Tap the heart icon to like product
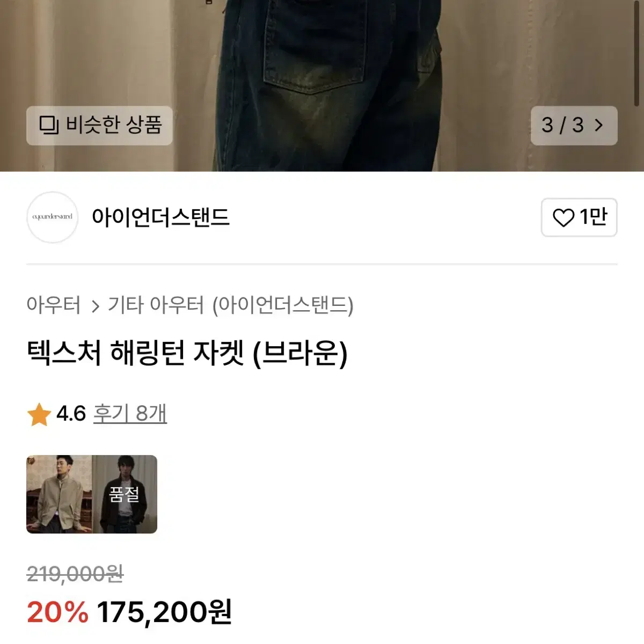644x644 pixels. (x=563, y=217)
